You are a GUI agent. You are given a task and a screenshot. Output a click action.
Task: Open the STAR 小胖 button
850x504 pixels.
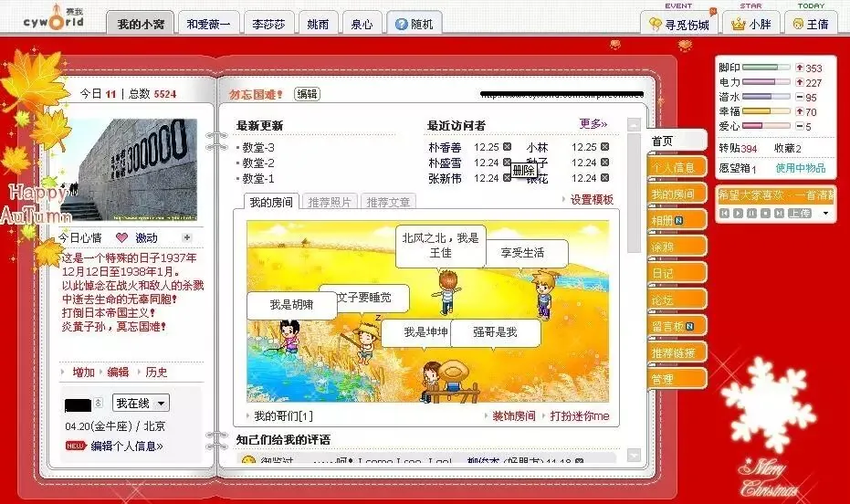(x=751, y=24)
